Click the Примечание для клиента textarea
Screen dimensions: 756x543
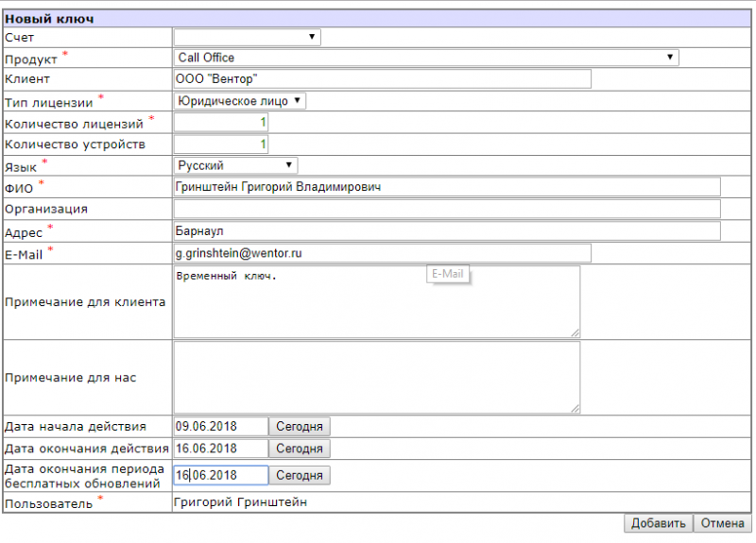coord(377,302)
